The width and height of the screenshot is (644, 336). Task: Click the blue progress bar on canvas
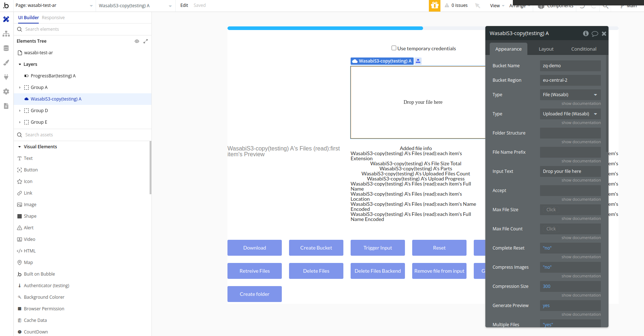click(325, 28)
